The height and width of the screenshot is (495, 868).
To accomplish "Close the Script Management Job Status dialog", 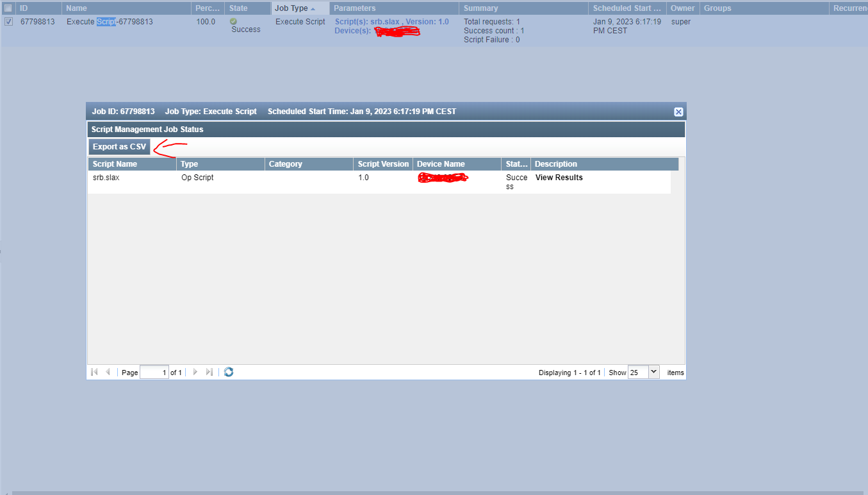I will point(678,111).
